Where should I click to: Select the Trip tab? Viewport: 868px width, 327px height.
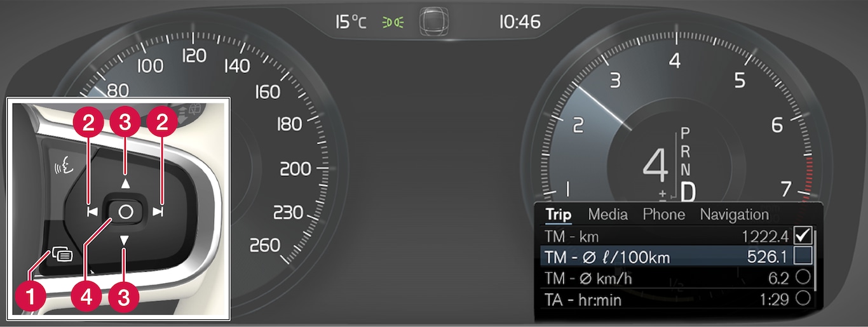[559, 215]
